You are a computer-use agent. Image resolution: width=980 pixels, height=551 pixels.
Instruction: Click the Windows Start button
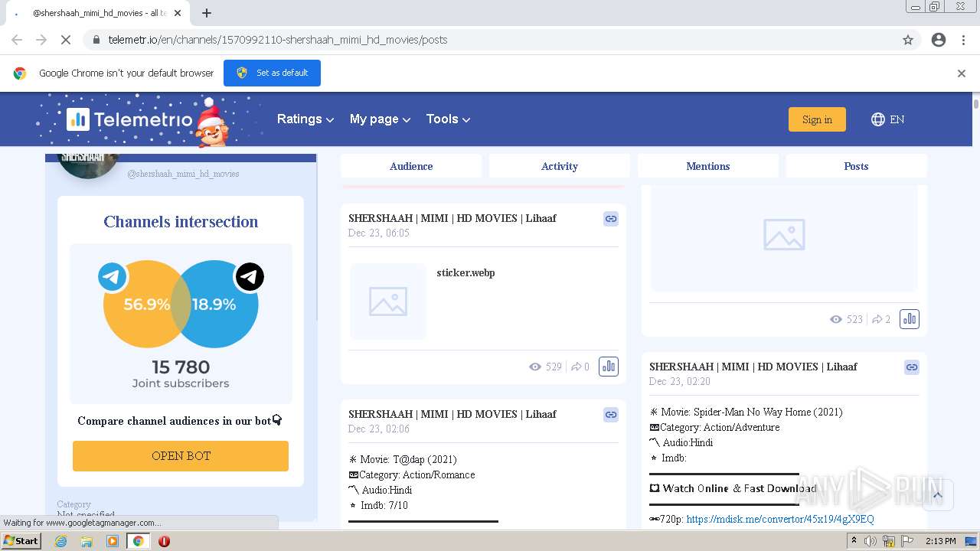pyautogui.click(x=21, y=541)
